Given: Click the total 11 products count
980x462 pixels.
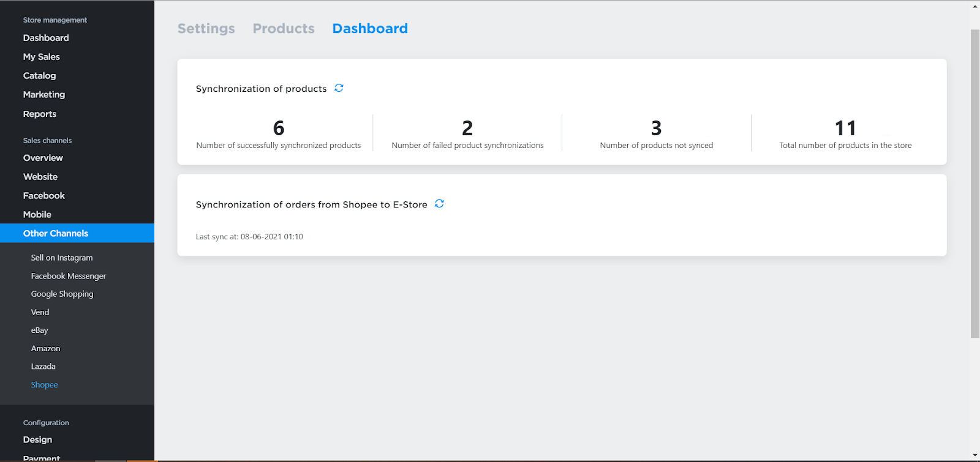Looking at the screenshot, I should pos(845,128).
